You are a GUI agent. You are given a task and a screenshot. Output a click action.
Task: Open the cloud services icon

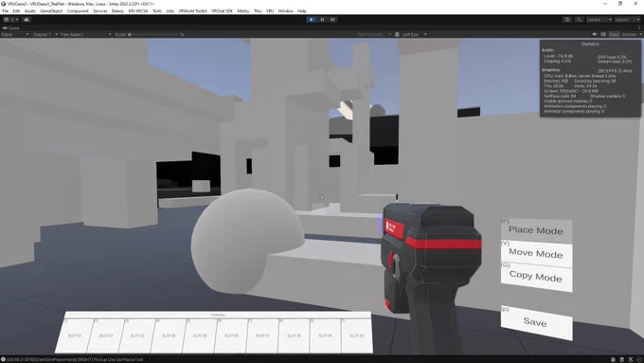27,19
